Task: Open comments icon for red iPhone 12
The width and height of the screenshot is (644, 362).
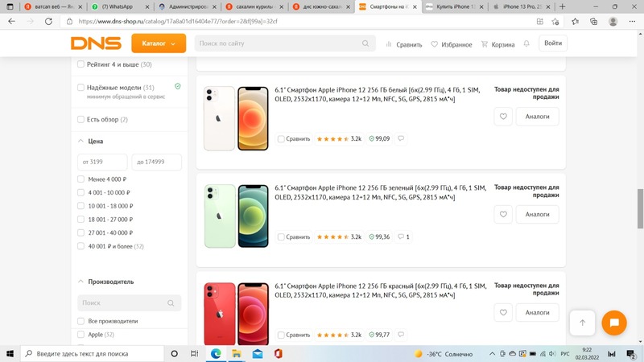Action: click(x=401, y=335)
